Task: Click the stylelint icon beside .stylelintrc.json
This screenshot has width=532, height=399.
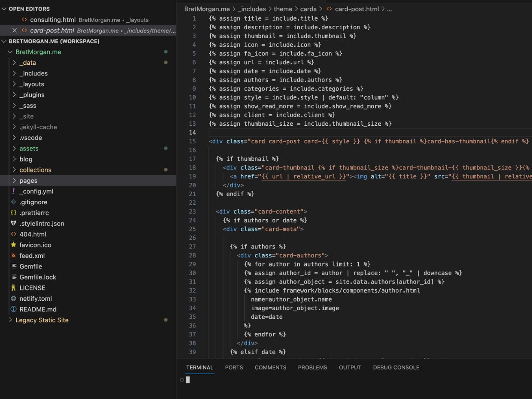Action: click(13, 223)
